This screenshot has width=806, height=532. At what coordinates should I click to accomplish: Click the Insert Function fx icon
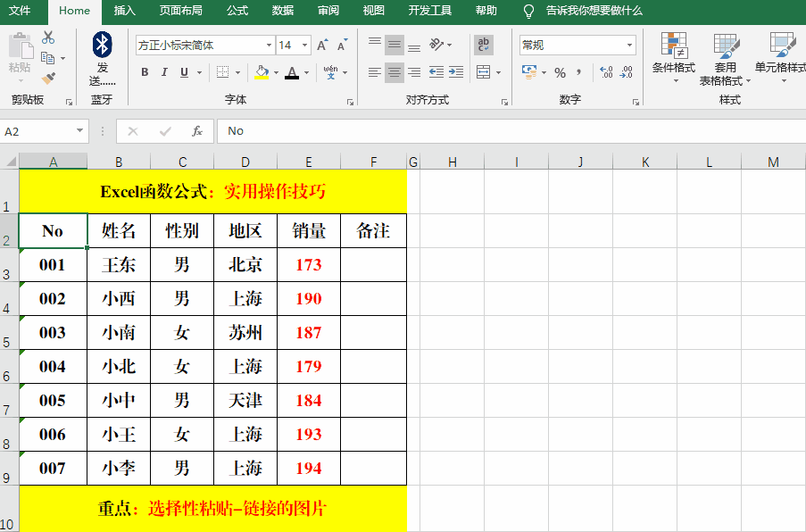click(x=197, y=131)
